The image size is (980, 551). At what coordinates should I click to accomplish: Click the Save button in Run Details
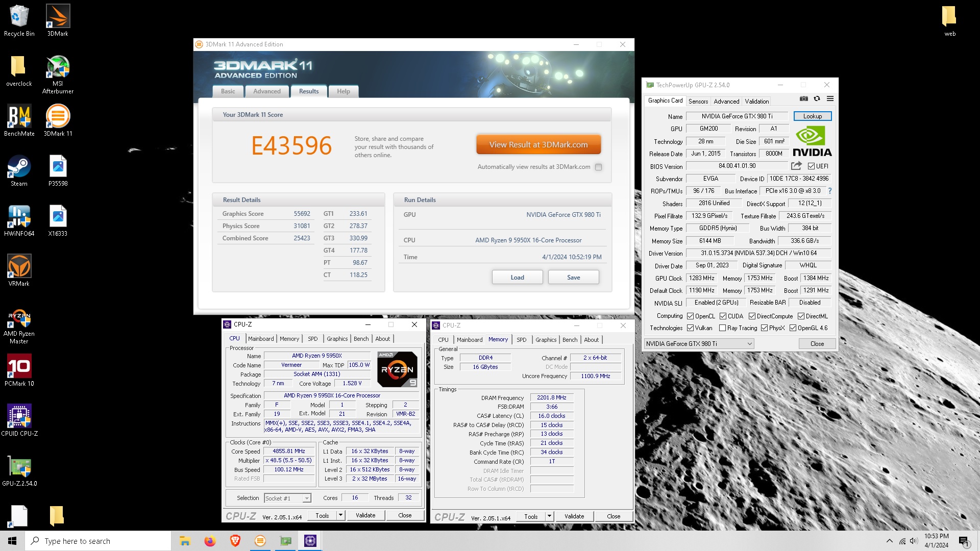[573, 278]
